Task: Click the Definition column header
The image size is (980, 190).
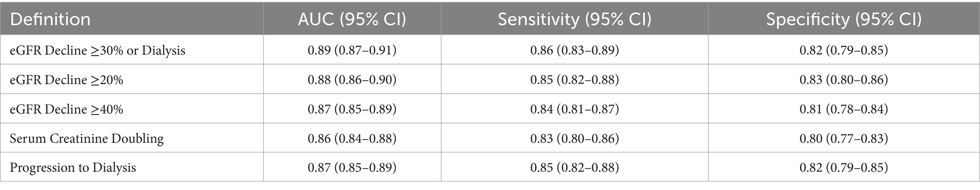Action: tap(50, 19)
